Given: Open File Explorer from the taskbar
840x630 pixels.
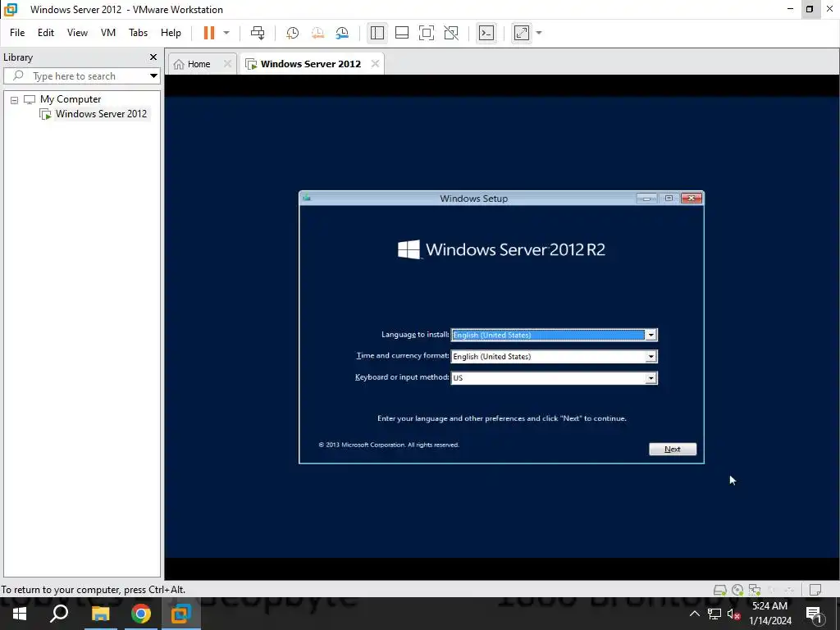Looking at the screenshot, I should 100,614.
